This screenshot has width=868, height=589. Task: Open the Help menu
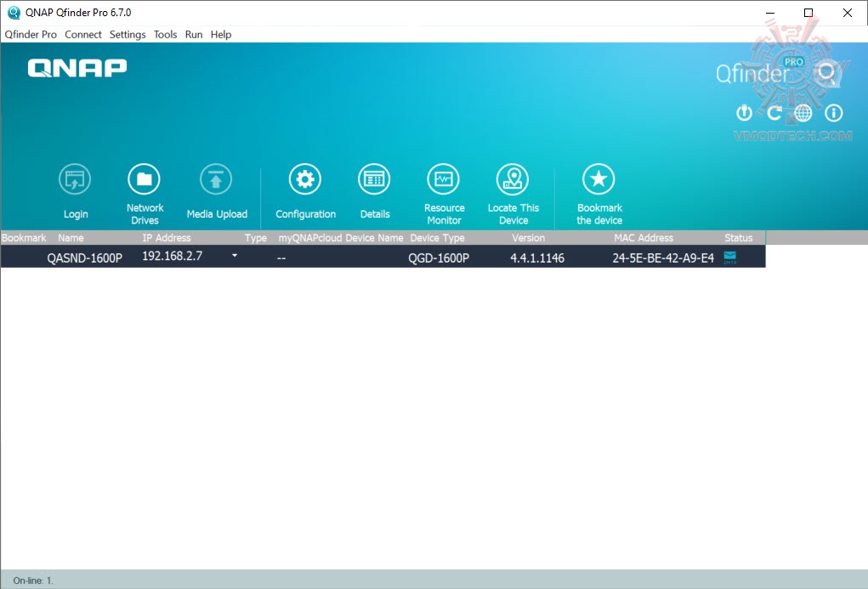221,34
